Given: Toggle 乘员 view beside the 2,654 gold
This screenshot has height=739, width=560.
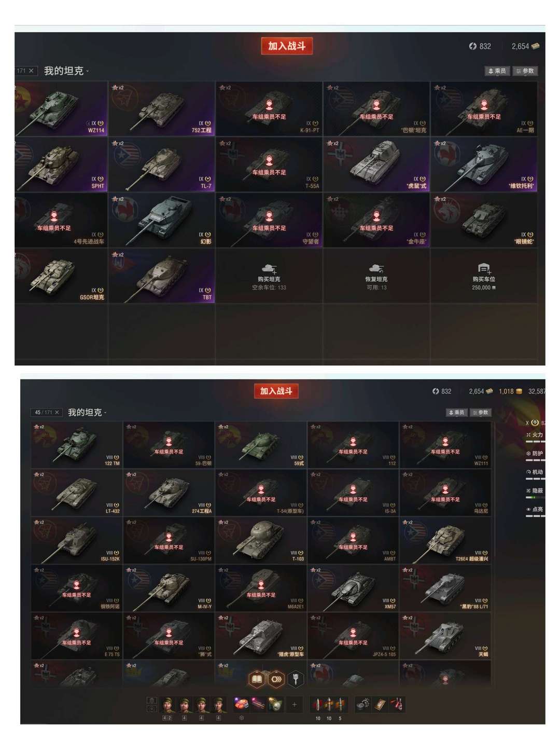Looking at the screenshot, I should 497,71.
